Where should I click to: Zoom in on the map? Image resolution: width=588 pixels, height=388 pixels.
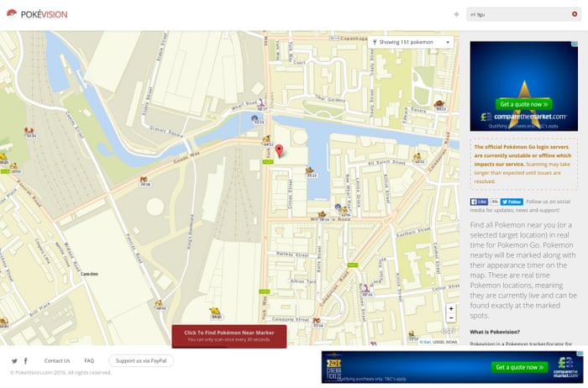tap(451, 309)
